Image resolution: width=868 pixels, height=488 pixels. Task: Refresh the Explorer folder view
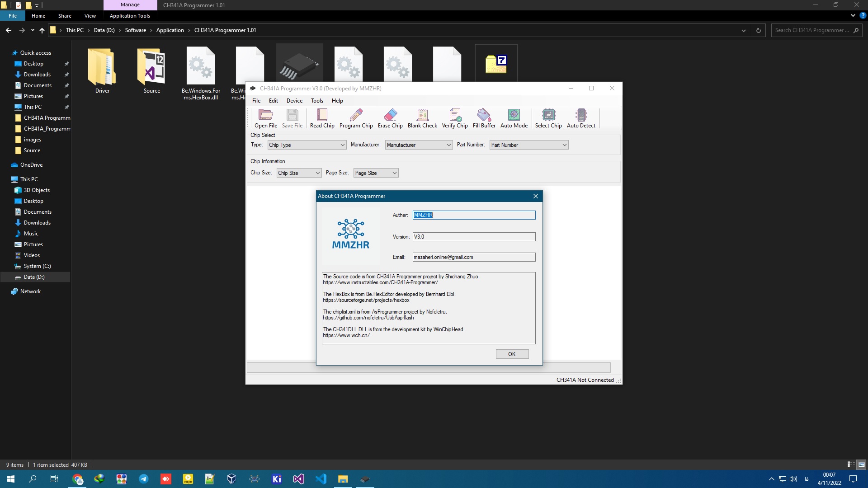pos(759,30)
